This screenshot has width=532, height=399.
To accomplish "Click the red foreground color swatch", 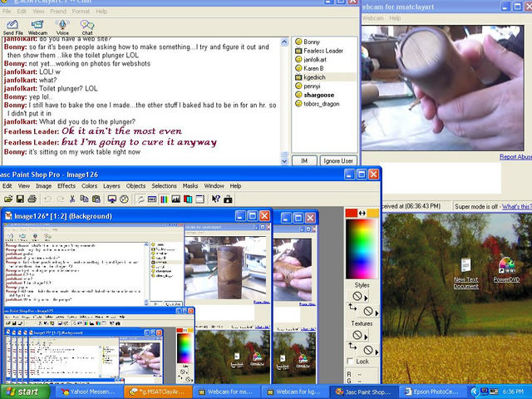I will [352, 213].
